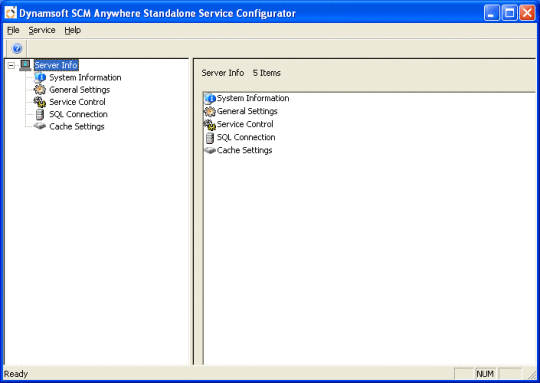The width and height of the screenshot is (540, 383).
Task: Open the Service menu
Action: [42, 30]
